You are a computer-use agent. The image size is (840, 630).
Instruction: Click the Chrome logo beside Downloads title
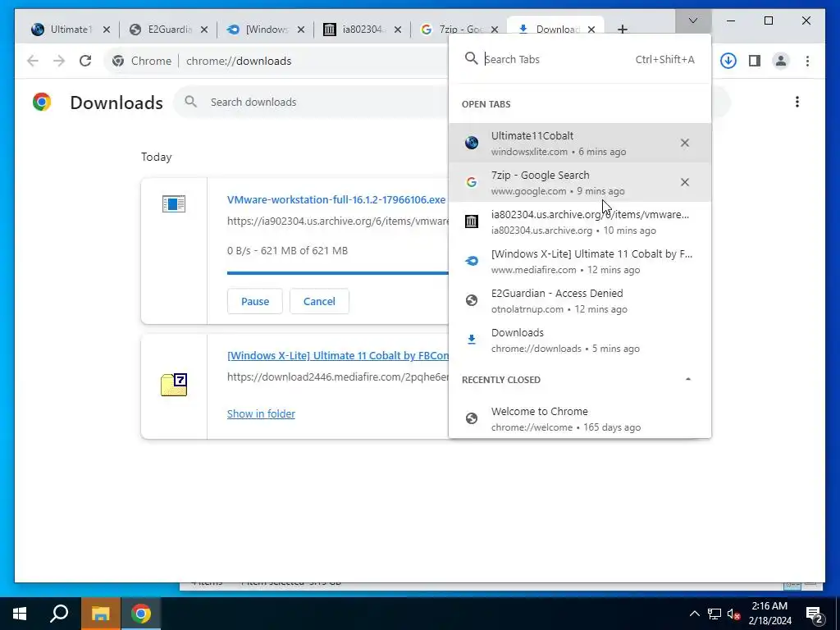coord(42,101)
